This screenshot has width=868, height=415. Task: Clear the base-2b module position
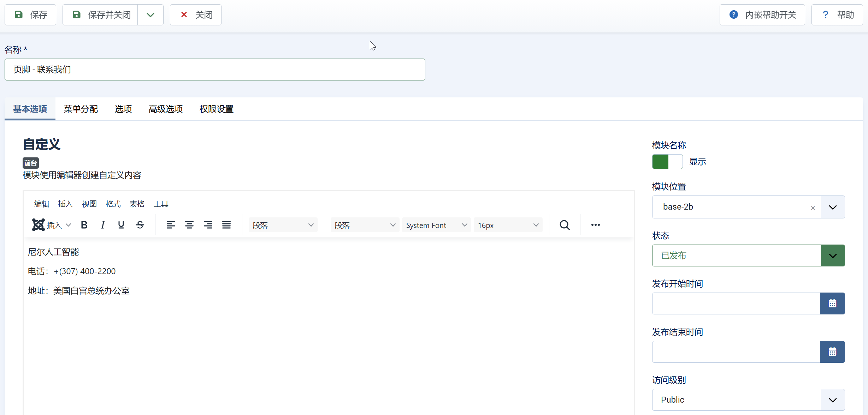813,208
